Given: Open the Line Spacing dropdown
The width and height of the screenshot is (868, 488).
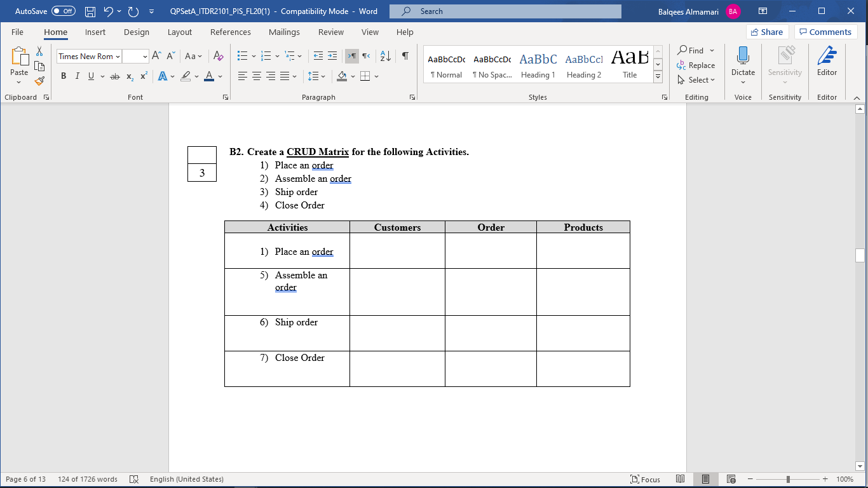Looking at the screenshot, I should coord(316,76).
